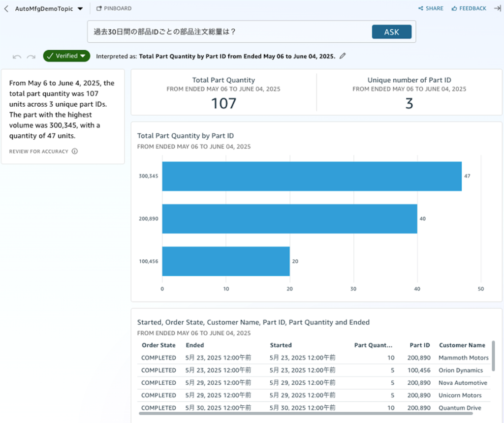
Task: Select the 200,890 bar in the chart
Action: (x=289, y=218)
